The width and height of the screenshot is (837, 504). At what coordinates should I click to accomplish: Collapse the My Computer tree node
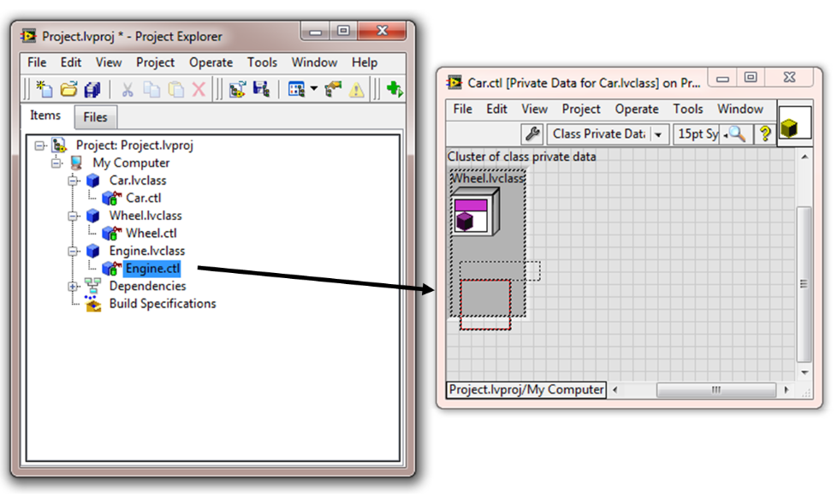tap(56, 163)
